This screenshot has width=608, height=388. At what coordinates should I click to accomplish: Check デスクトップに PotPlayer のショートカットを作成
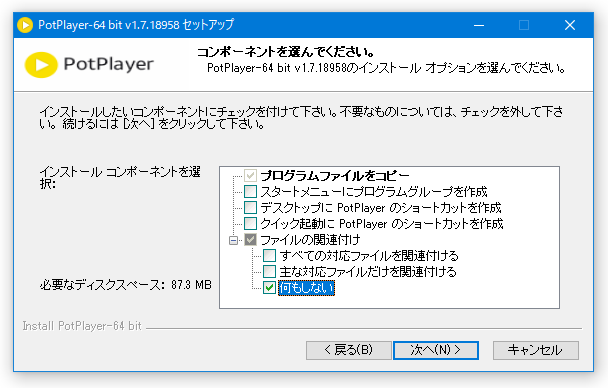pyautogui.click(x=250, y=207)
